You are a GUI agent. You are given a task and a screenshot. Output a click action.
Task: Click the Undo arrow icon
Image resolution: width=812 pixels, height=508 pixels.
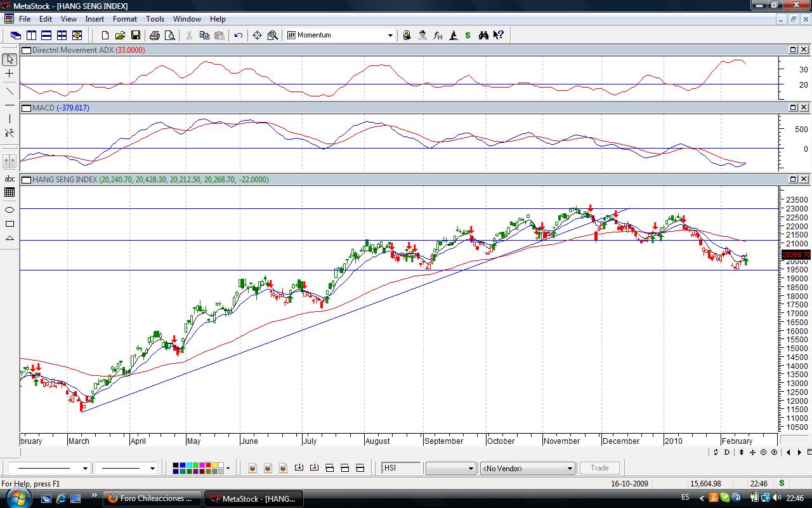pos(239,36)
